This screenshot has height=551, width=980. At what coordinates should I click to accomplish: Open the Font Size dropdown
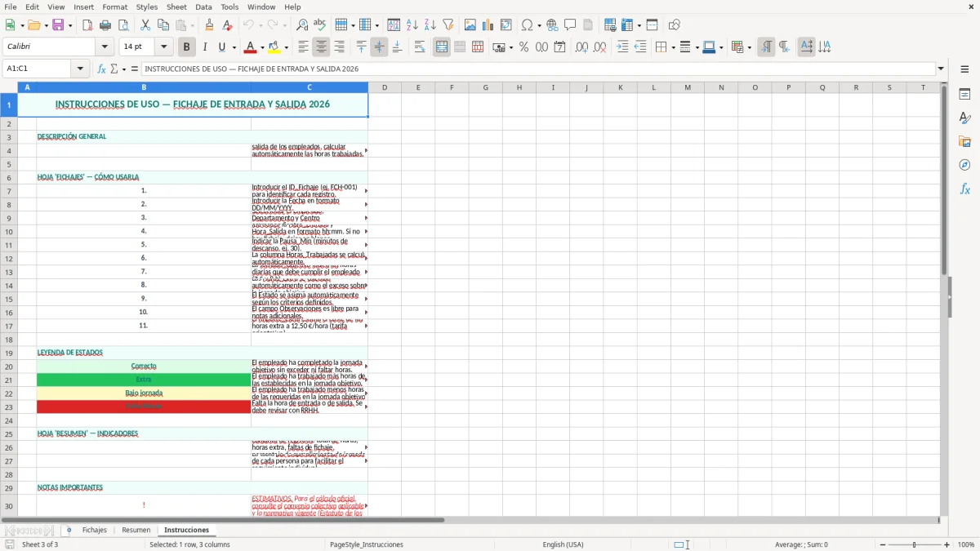[164, 47]
